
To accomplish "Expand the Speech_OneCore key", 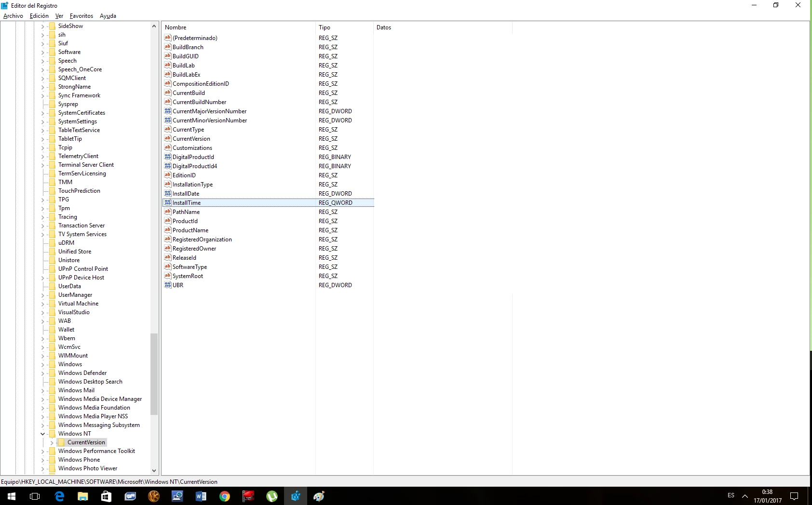I will pos(42,69).
